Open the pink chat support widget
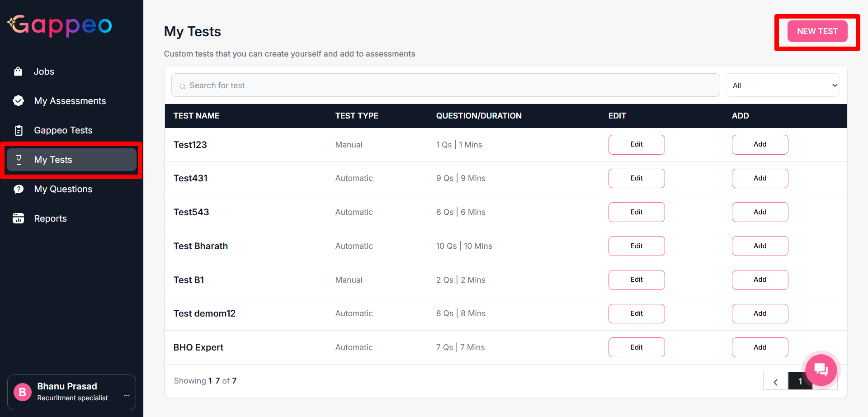Screen dimensions: 868x417 [x=821, y=370]
